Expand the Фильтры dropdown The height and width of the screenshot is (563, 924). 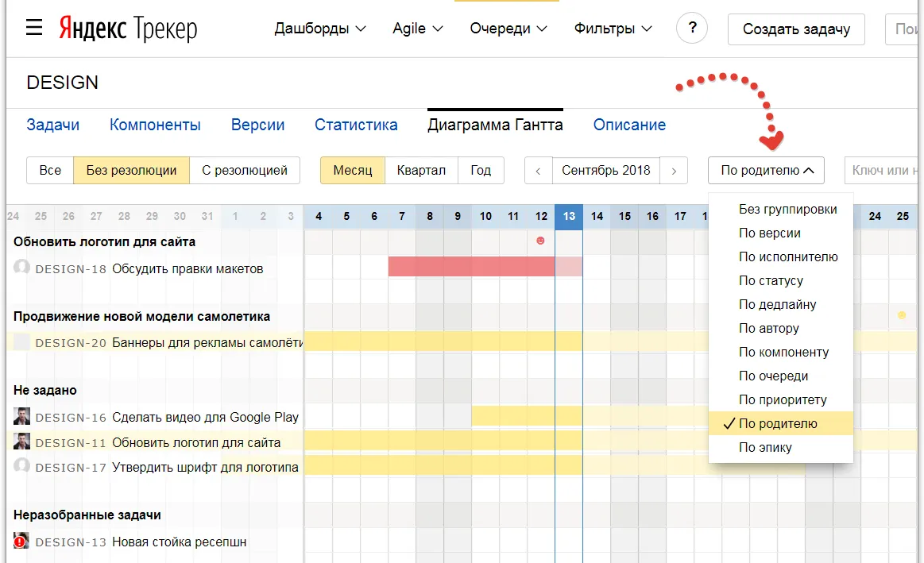tap(613, 28)
